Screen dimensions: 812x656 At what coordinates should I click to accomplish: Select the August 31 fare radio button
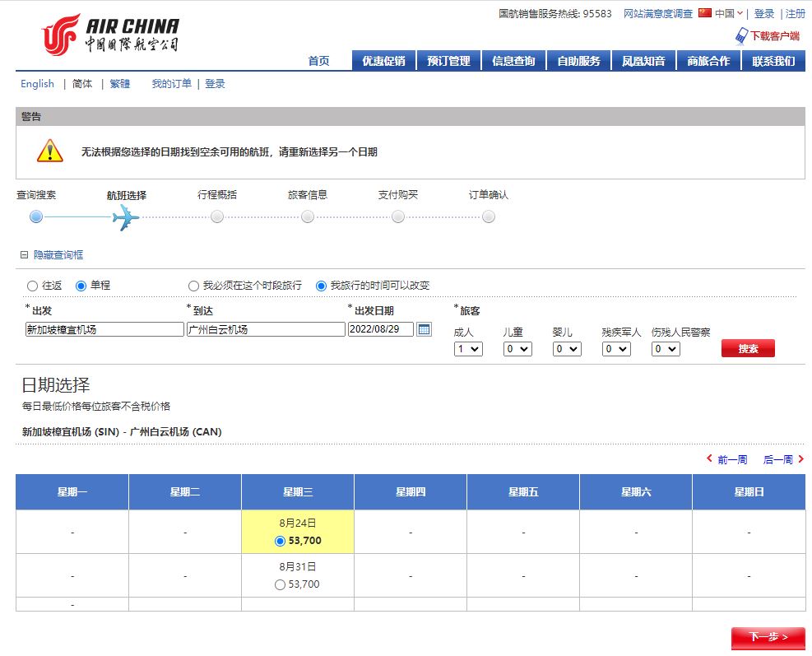coord(280,584)
